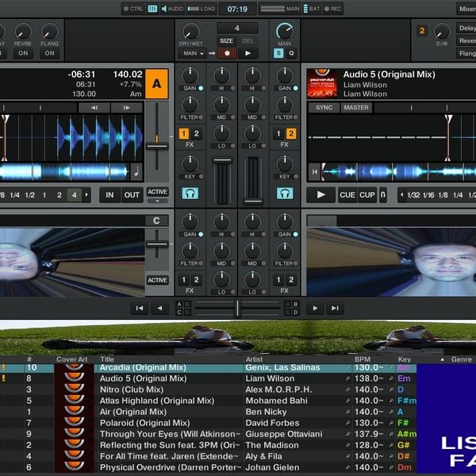The height and width of the screenshot is (476, 476).
Task: Click the AUDIO speaker indicator
Action: [x=172, y=9]
